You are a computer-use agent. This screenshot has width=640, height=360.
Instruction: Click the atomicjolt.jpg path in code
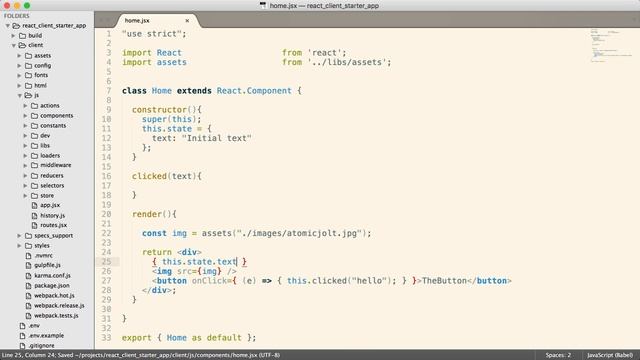click(x=298, y=233)
